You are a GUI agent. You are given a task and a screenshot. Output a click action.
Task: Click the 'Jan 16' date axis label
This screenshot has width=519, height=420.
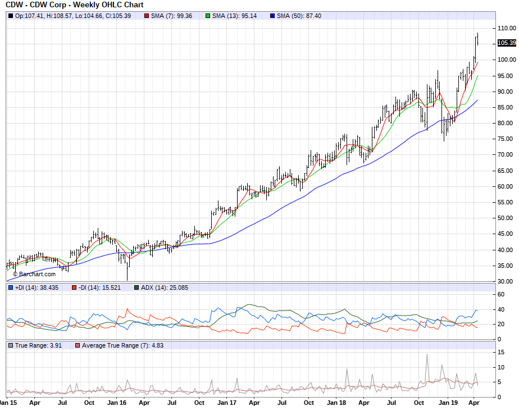pos(117,403)
